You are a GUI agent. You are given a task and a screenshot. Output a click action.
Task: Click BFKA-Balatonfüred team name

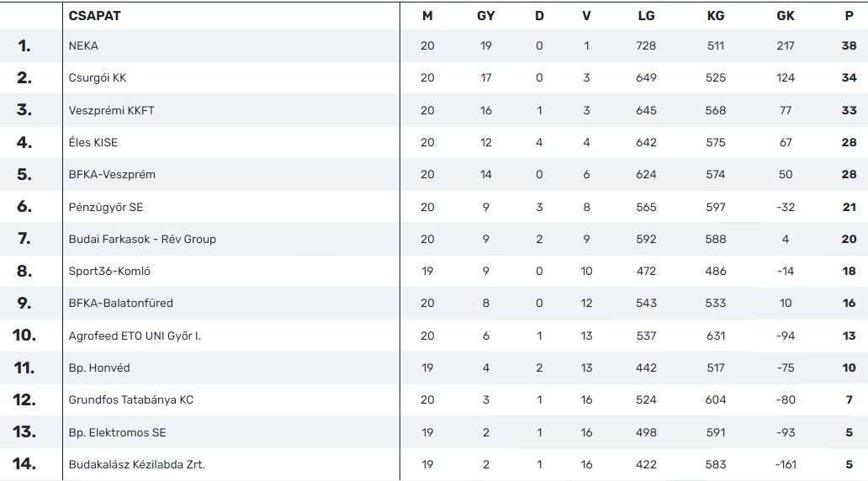120,304
